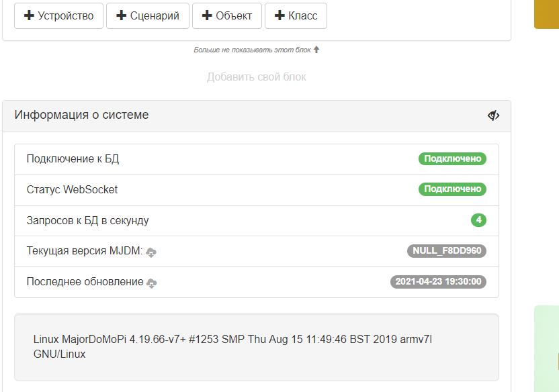Click the plus icon beside Сценарий
The width and height of the screenshot is (559, 392).
click(x=121, y=15)
